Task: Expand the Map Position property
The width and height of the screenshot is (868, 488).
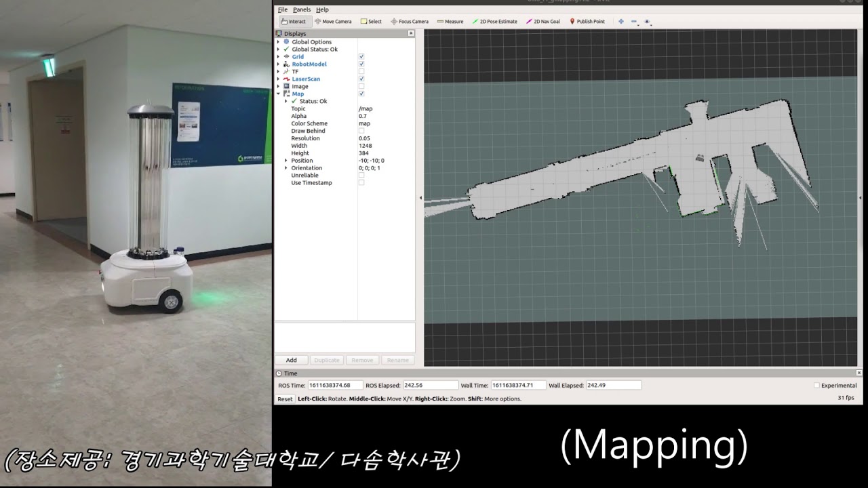Action: click(x=286, y=161)
